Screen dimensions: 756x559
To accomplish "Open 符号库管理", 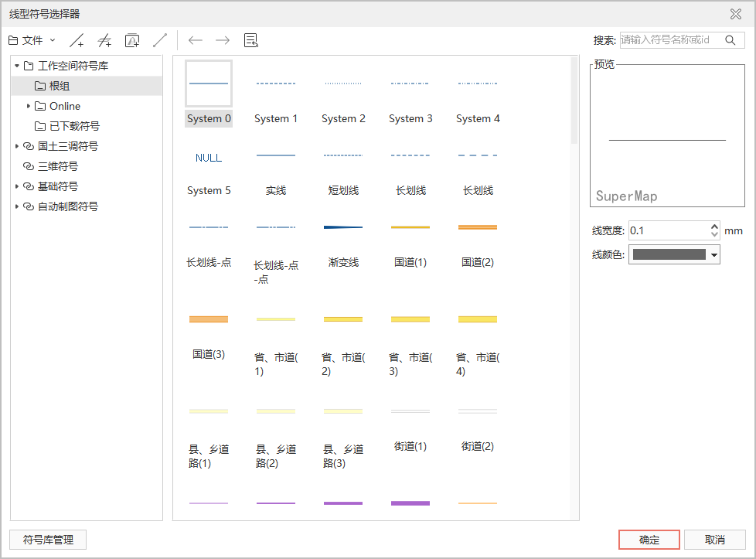I will (x=47, y=540).
